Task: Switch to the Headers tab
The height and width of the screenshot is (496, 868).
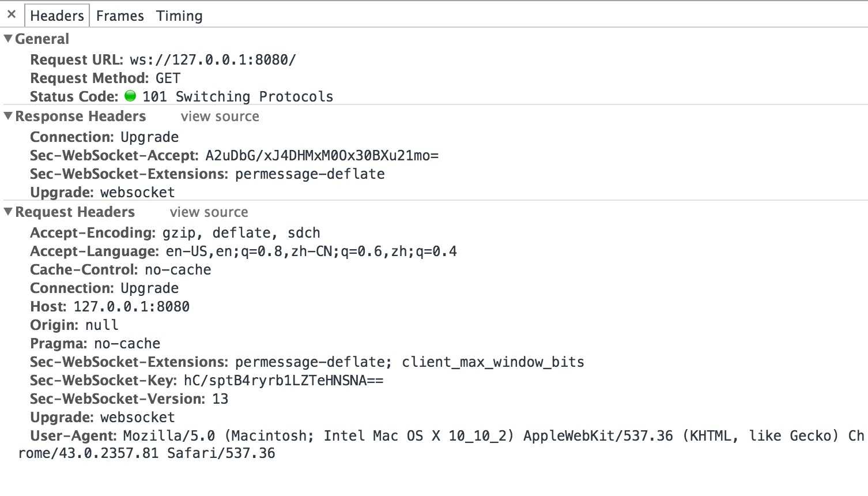Action: [57, 16]
